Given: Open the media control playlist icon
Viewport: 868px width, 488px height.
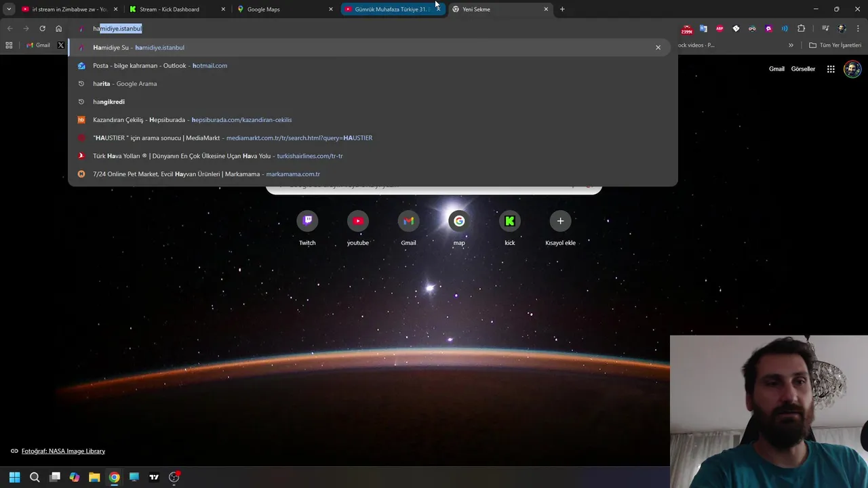Looking at the screenshot, I should click(825, 28).
